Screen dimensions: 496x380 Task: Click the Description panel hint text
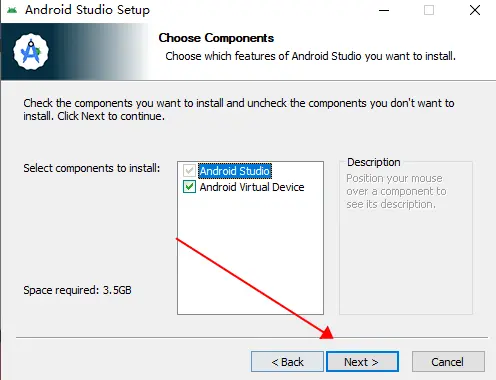[x=396, y=191]
